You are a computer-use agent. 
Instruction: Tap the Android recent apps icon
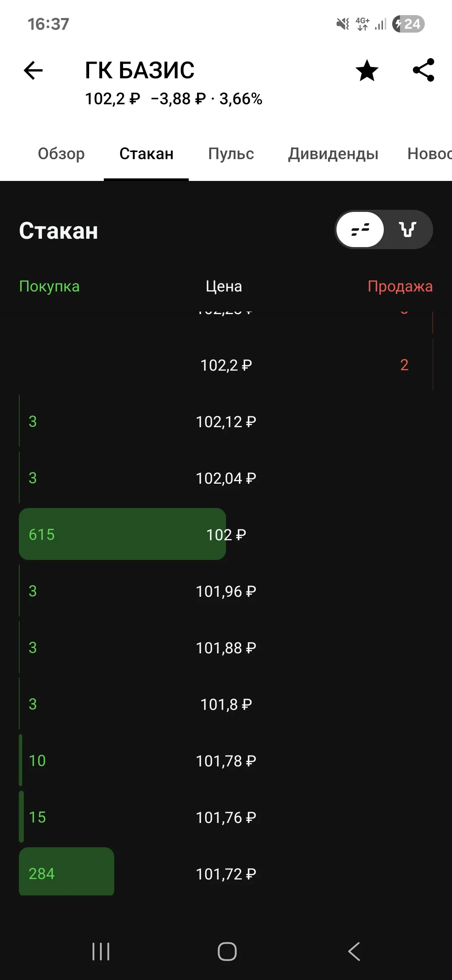click(101, 952)
